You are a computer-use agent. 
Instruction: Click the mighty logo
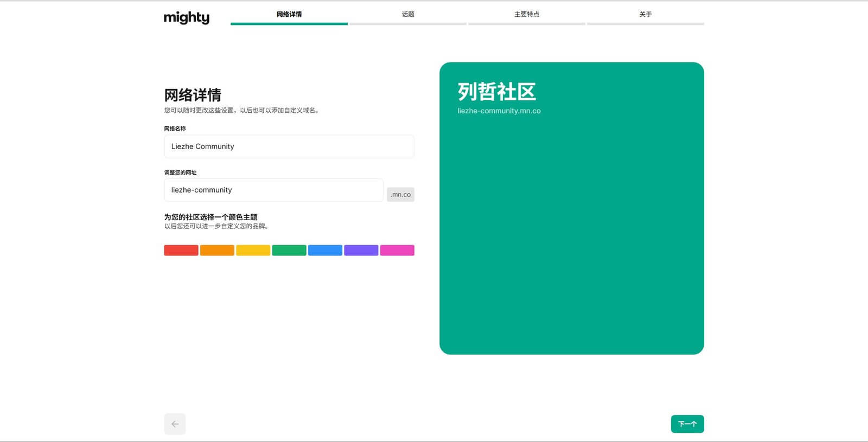(187, 18)
